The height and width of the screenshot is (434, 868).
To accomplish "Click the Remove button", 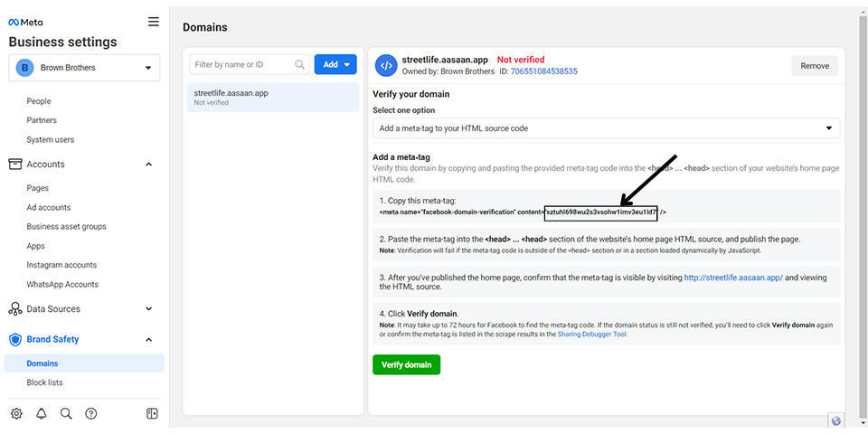I will coord(815,66).
